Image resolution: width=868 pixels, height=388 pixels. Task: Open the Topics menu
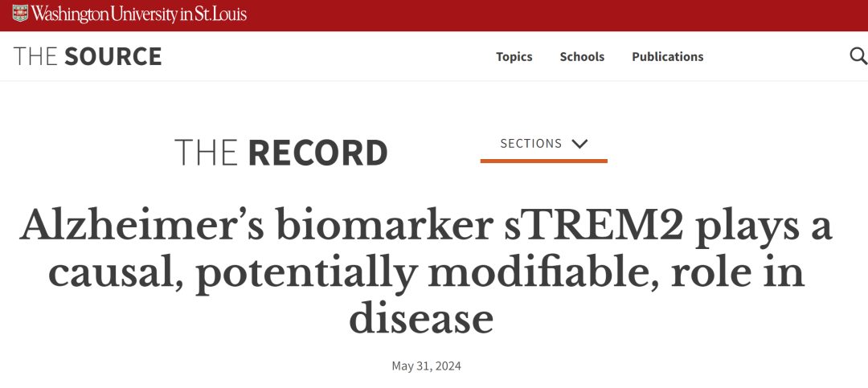tap(514, 56)
